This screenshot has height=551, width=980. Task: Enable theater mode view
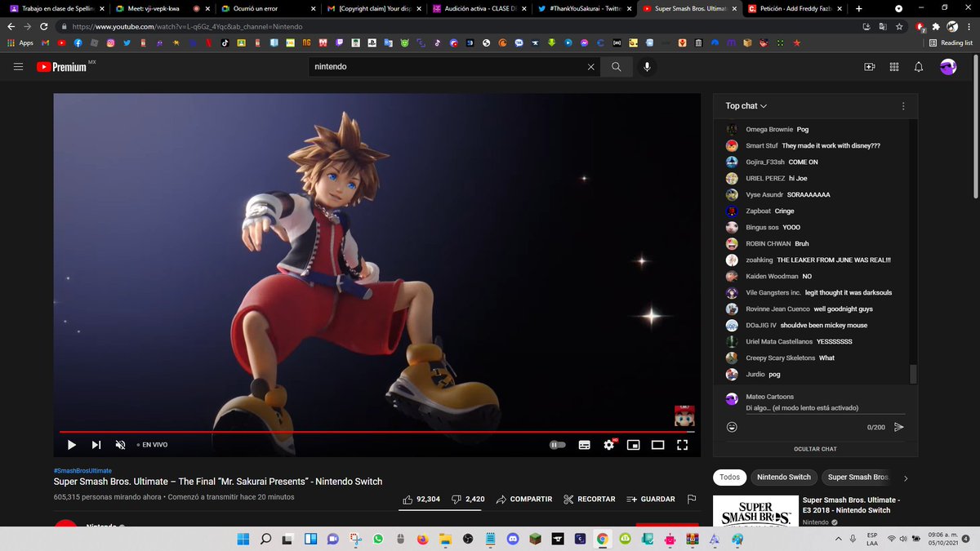point(657,445)
